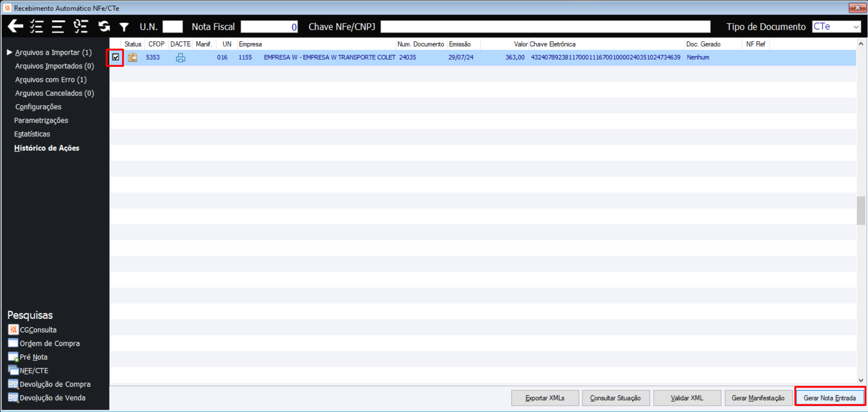Click the UN column header
Image resolution: width=868 pixels, height=412 pixels.
[x=227, y=44]
